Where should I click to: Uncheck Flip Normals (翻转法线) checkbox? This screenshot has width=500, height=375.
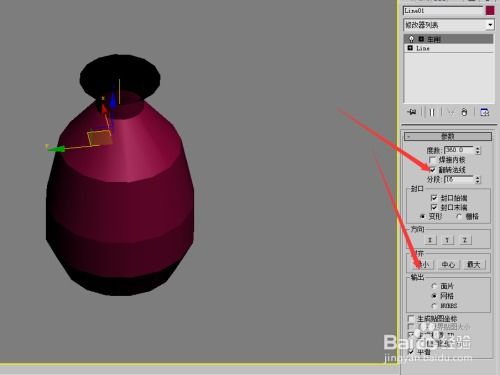(432, 170)
